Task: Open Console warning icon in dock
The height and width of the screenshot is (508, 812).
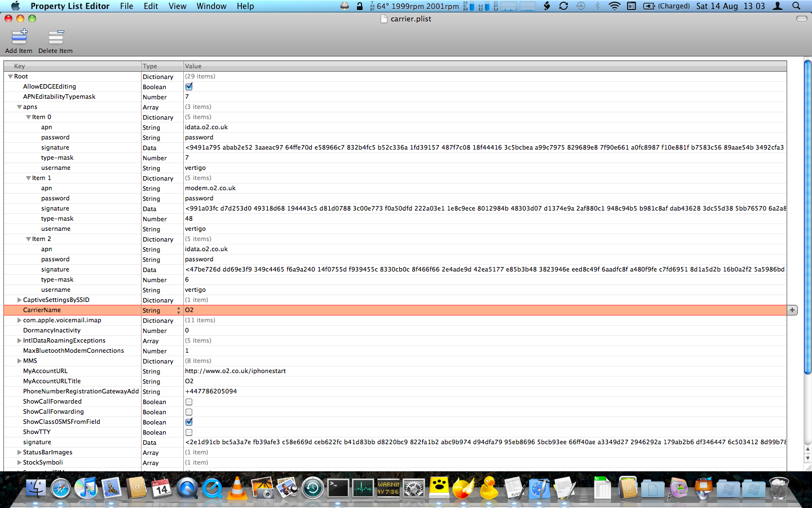Action: pos(389,488)
